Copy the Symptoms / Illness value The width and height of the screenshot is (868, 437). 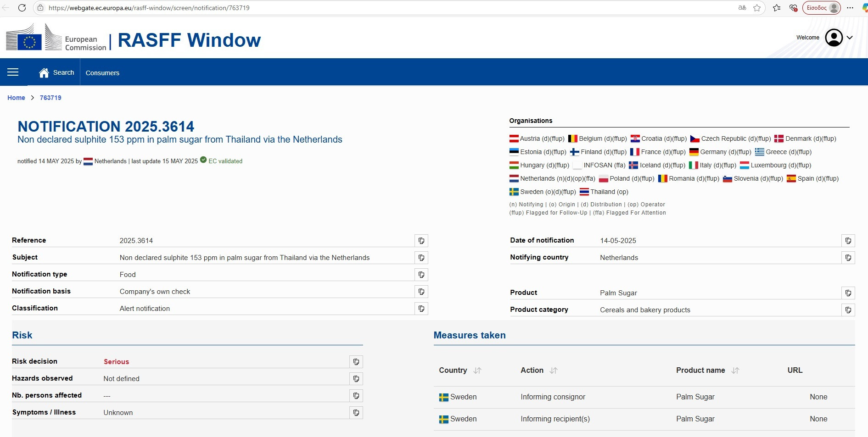pyautogui.click(x=356, y=413)
